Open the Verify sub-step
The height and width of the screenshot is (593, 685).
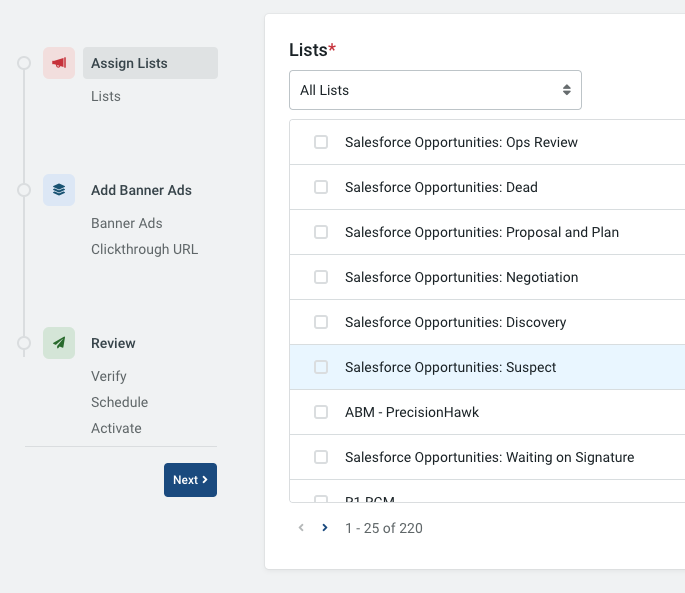point(109,376)
